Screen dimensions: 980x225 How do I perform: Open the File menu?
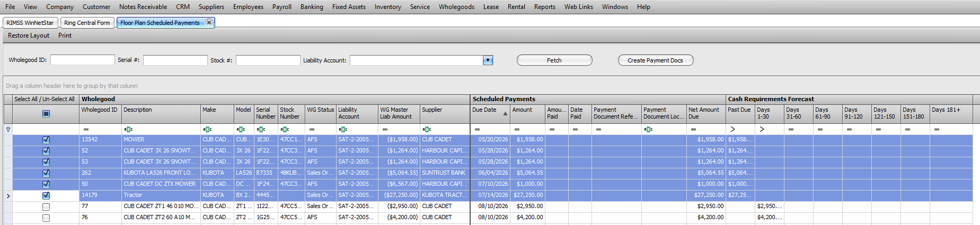click(10, 7)
